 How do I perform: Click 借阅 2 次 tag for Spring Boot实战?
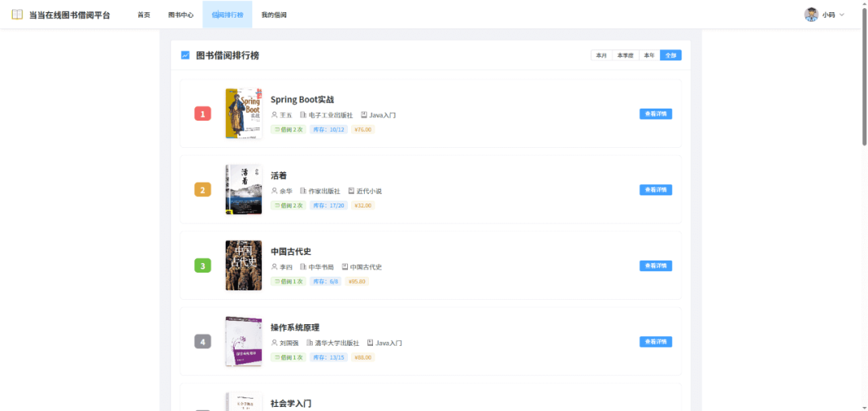[289, 129]
